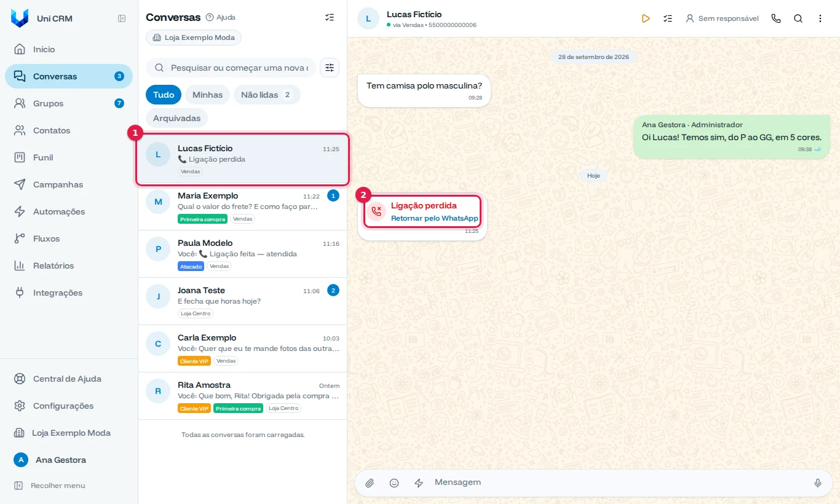Open Fluxos section

point(69,238)
